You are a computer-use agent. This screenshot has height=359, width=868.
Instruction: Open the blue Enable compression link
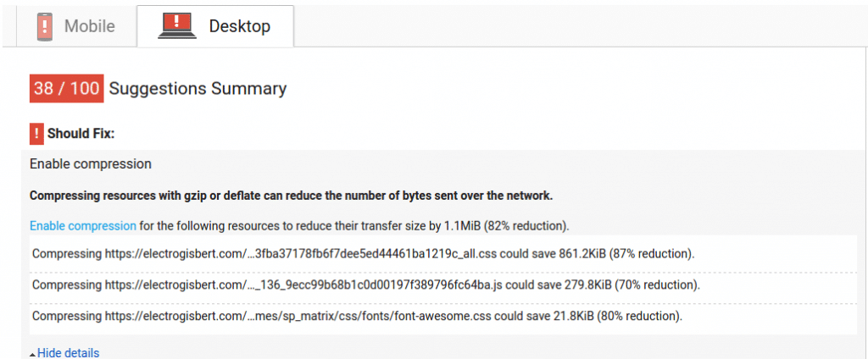pos(82,225)
